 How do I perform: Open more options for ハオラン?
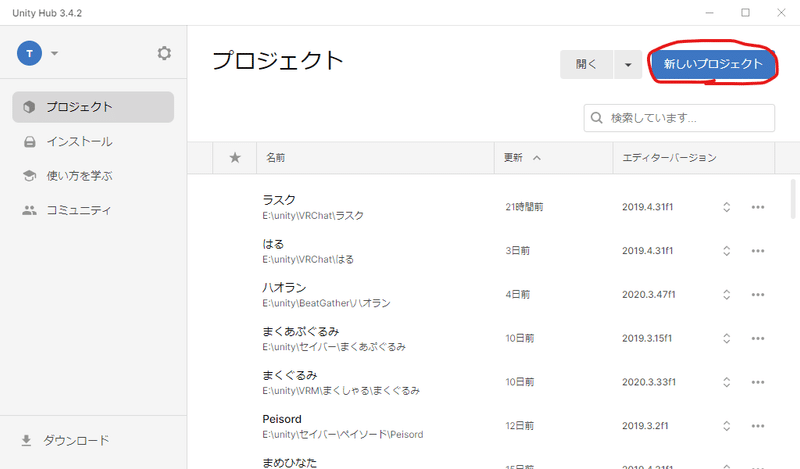[758, 294]
